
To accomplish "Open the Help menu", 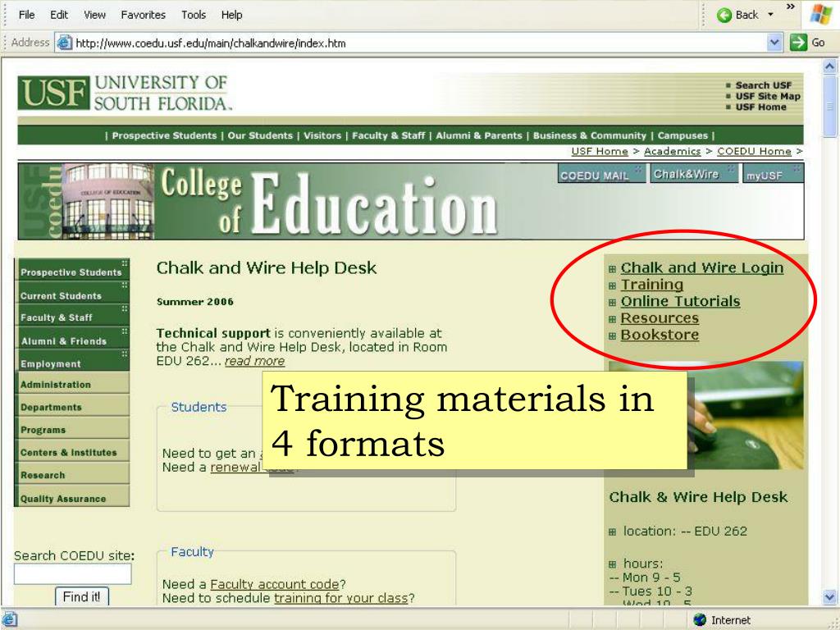I will pos(231,15).
